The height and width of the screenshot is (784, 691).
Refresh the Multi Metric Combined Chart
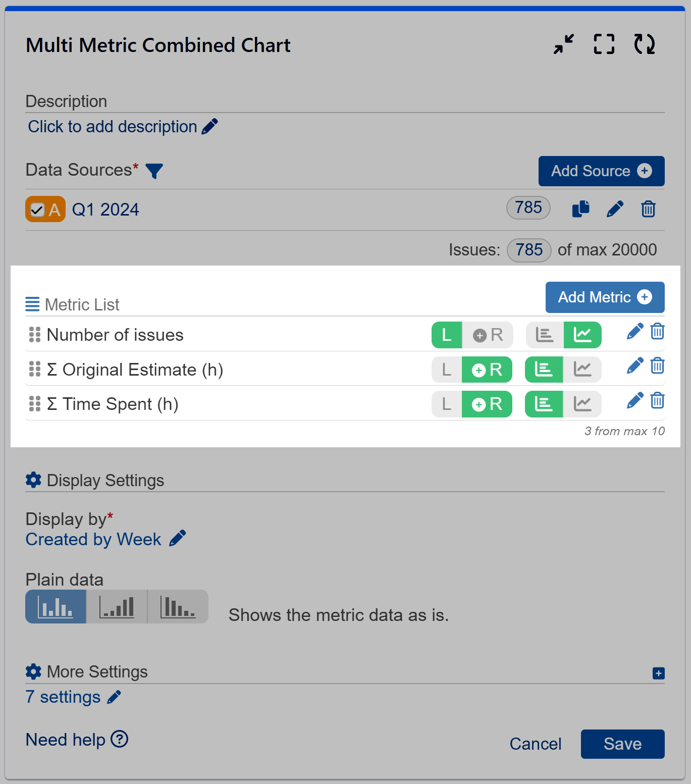tap(645, 44)
